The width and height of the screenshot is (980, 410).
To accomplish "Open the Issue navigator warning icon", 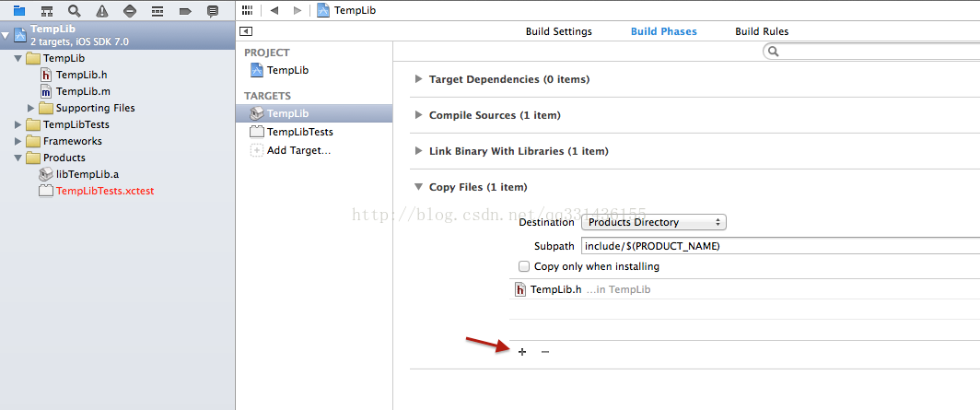I will click(102, 11).
